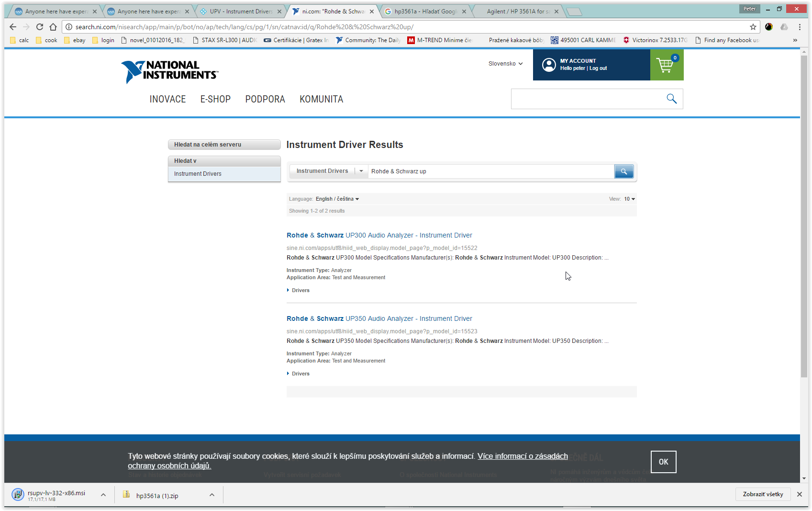Open the Více informací o zásadách link
This screenshot has height=511, width=812.
(x=523, y=456)
